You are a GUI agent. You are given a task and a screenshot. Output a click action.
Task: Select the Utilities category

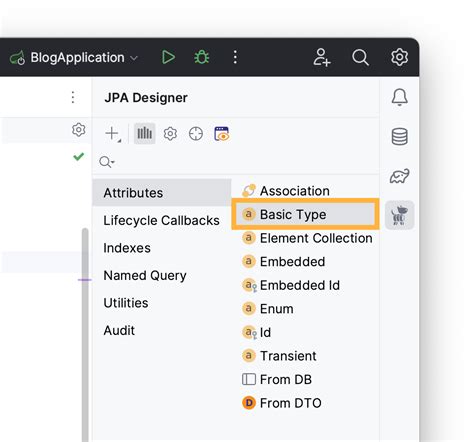162,303
